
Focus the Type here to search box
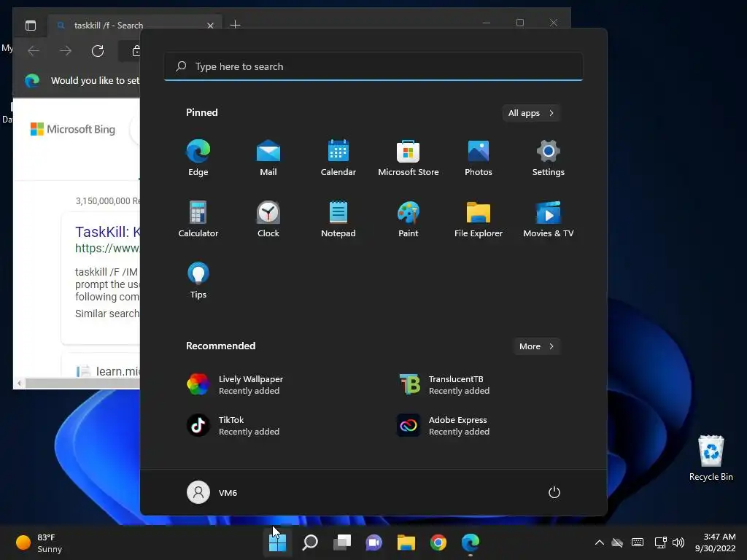point(373,66)
